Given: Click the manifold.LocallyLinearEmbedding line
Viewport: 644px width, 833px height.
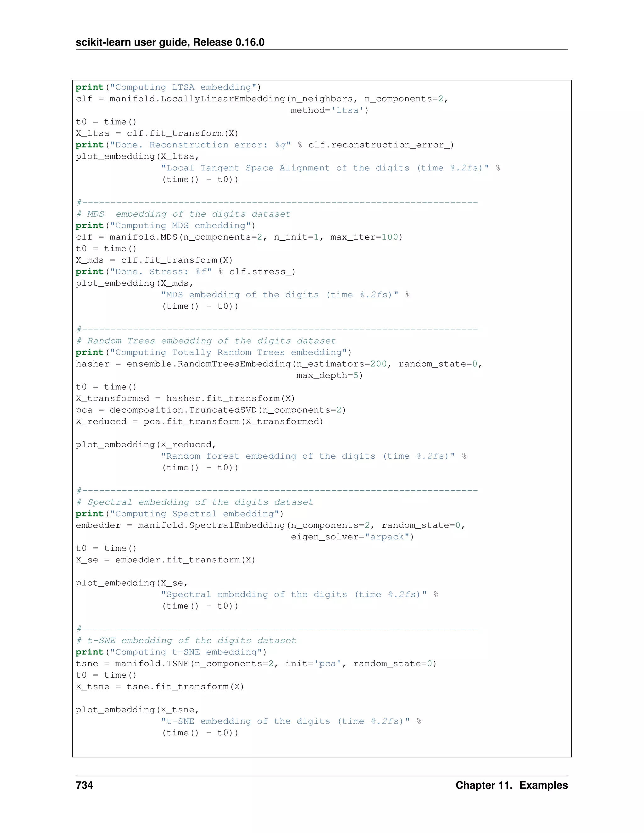Looking at the screenshot, I should click(x=262, y=99).
